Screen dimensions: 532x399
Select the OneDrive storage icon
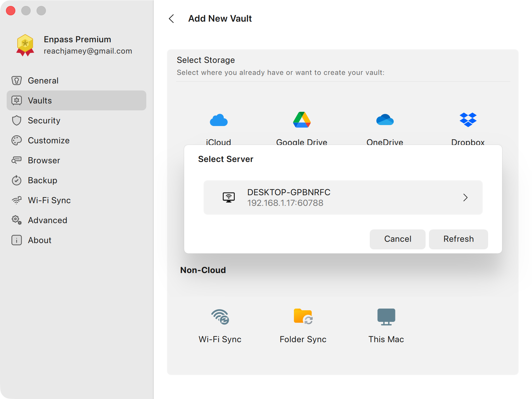click(385, 120)
